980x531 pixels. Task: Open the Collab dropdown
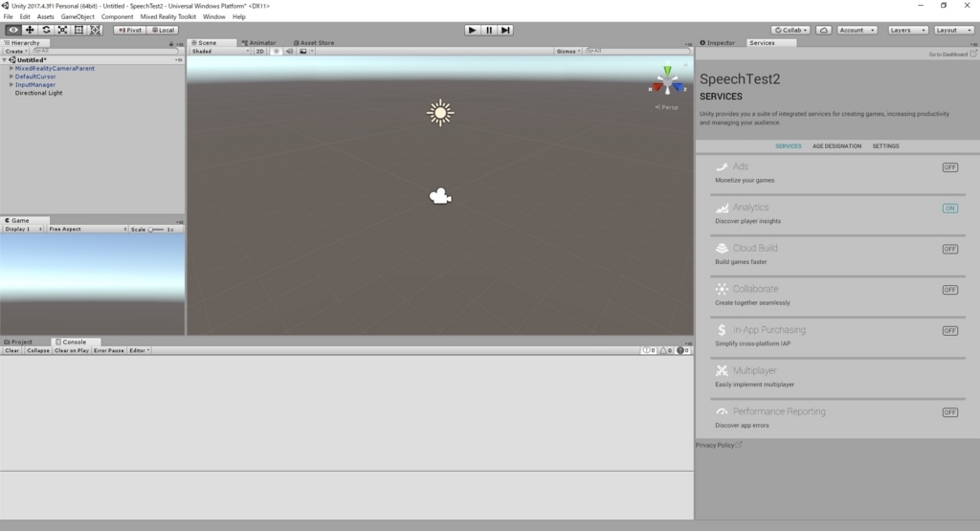coord(791,30)
